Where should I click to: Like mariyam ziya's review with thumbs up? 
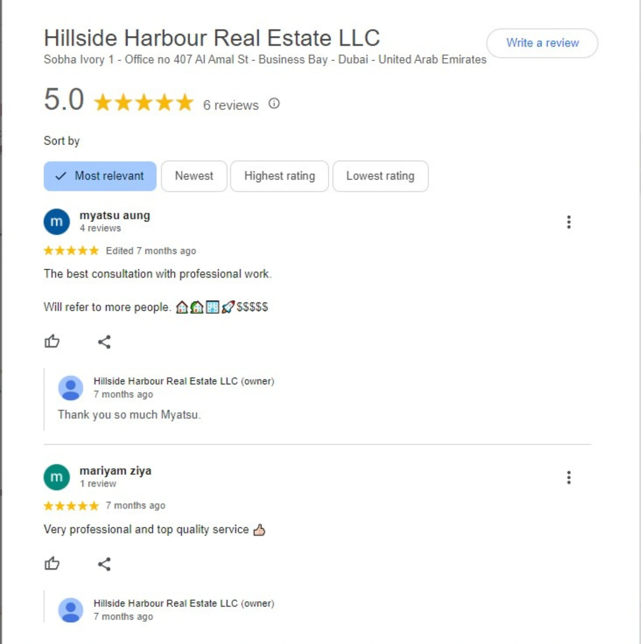(52, 564)
